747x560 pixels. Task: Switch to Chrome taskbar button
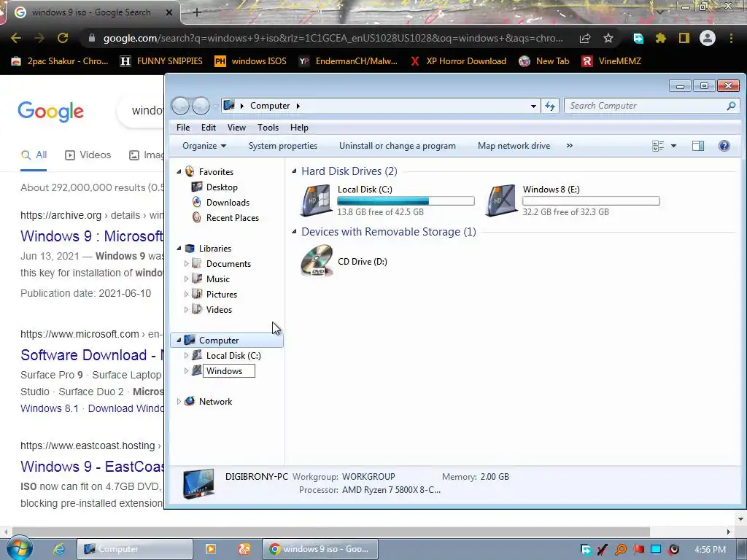coord(320,549)
